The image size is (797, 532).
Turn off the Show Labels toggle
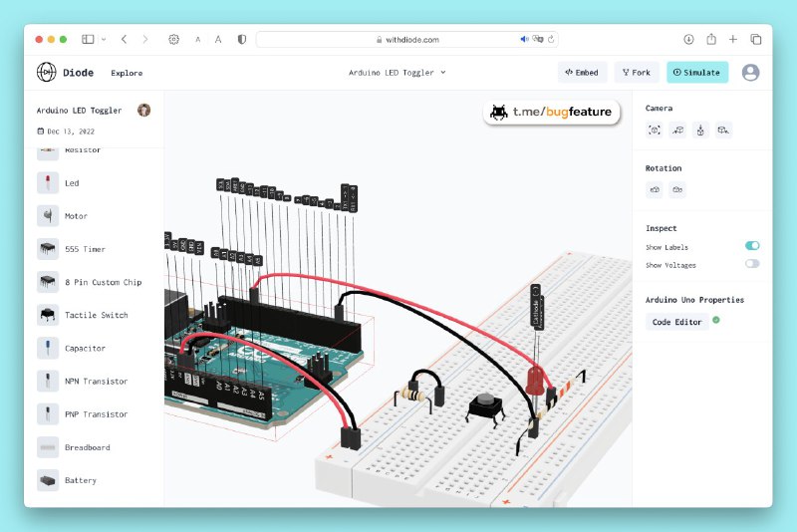click(752, 246)
